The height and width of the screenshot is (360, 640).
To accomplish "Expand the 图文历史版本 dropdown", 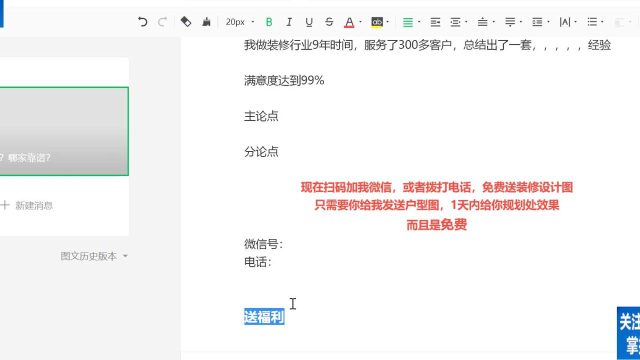I will click(94, 256).
